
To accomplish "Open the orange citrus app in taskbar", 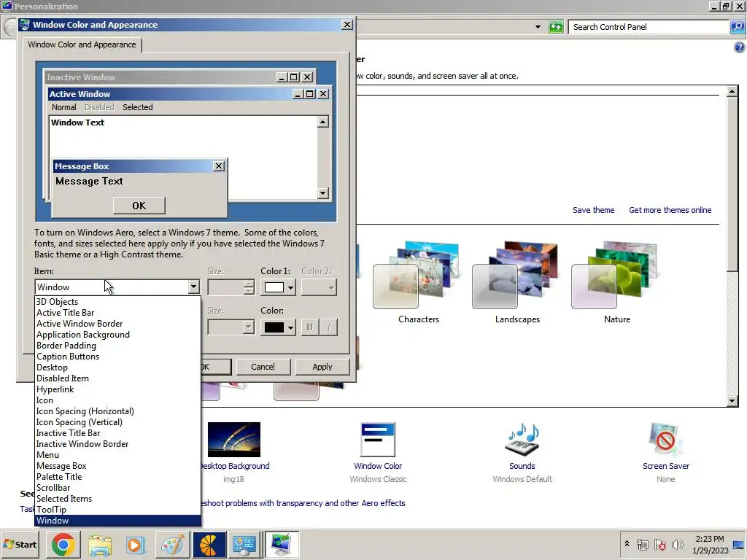I will point(208,545).
